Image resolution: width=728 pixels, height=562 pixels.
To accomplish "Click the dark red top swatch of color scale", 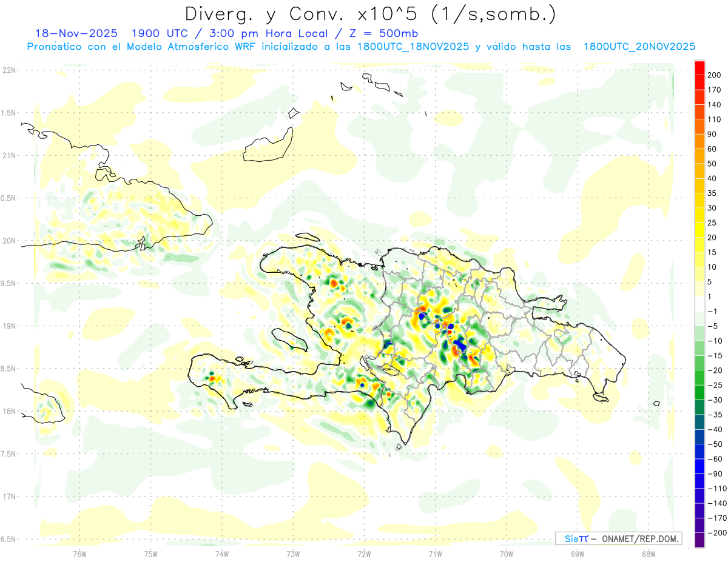I will 699,67.
